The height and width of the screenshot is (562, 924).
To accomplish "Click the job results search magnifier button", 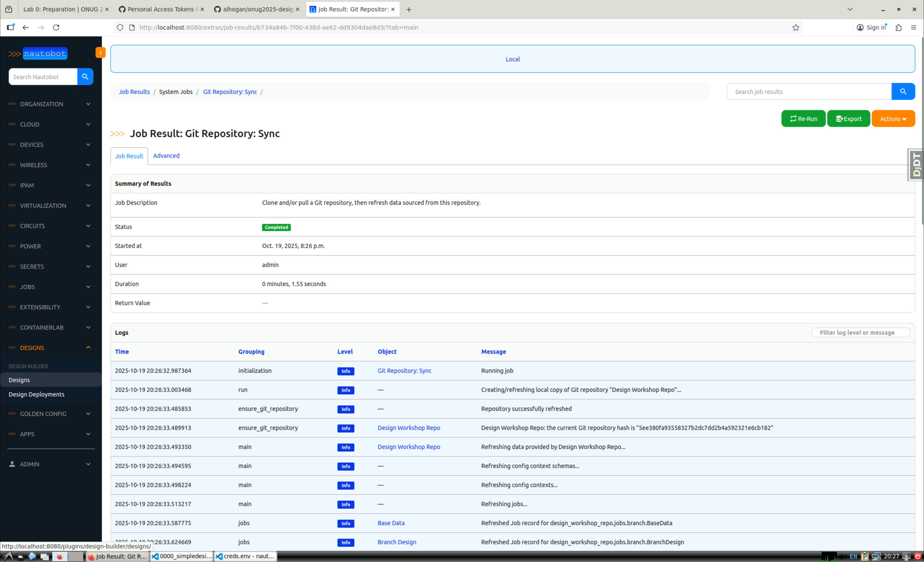I will point(903,91).
